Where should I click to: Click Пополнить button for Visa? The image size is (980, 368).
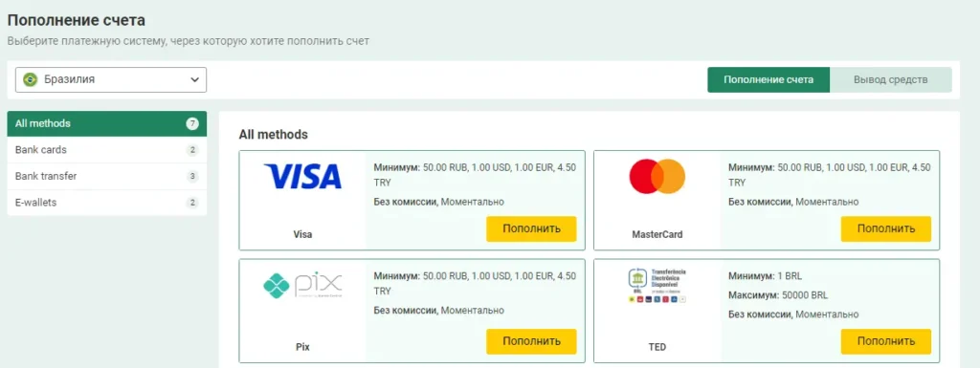[531, 228]
